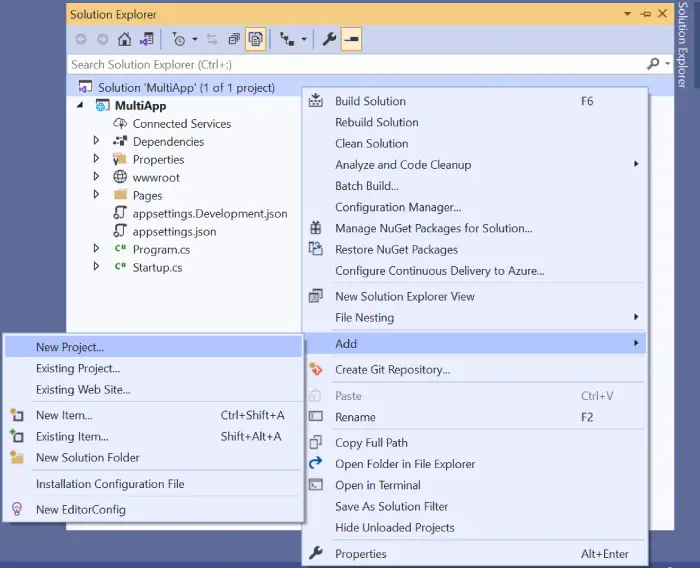This screenshot has width=700, height=568.
Task: Click the Connected Services cloud icon
Action: (120, 123)
